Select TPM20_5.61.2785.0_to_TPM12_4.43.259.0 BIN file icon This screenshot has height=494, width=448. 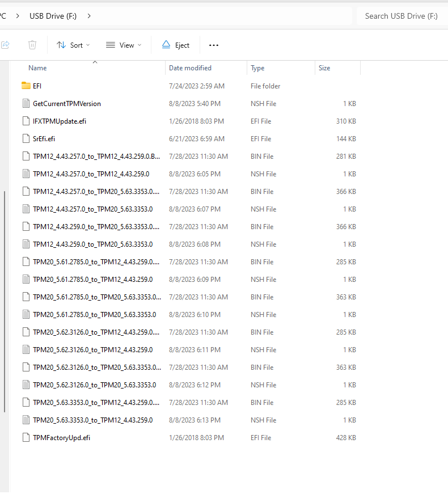pyautogui.click(x=26, y=262)
